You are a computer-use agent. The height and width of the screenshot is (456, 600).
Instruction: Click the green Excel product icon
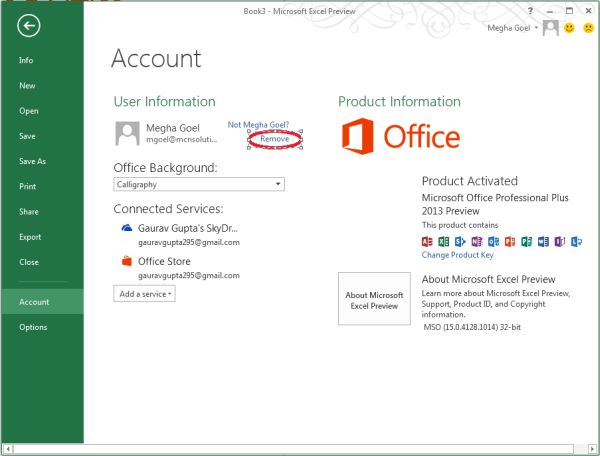[x=443, y=241]
